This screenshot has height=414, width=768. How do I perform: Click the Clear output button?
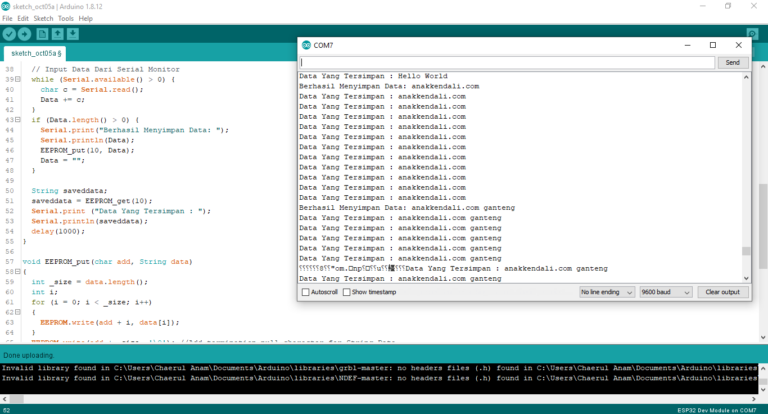(x=722, y=292)
